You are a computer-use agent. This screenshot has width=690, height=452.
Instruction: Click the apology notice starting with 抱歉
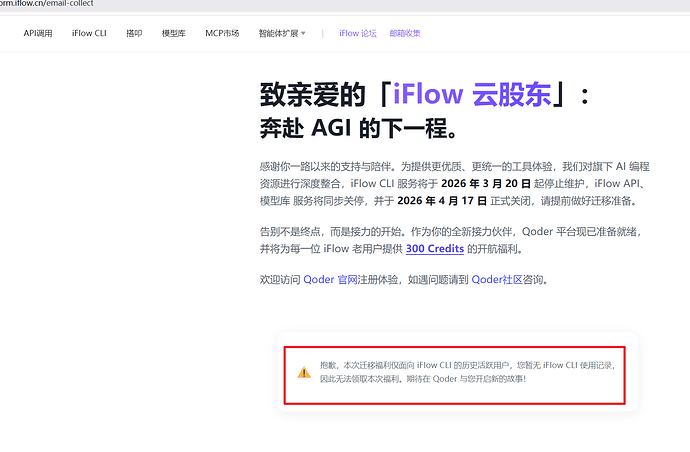pyautogui.click(x=468, y=372)
